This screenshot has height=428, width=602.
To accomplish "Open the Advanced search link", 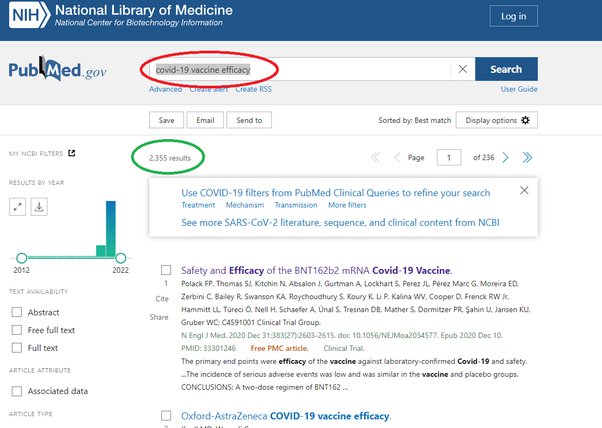I will point(165,89).
